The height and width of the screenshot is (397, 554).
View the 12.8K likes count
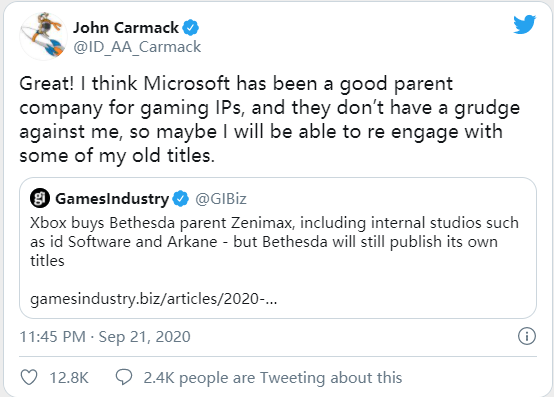(69, 378)
